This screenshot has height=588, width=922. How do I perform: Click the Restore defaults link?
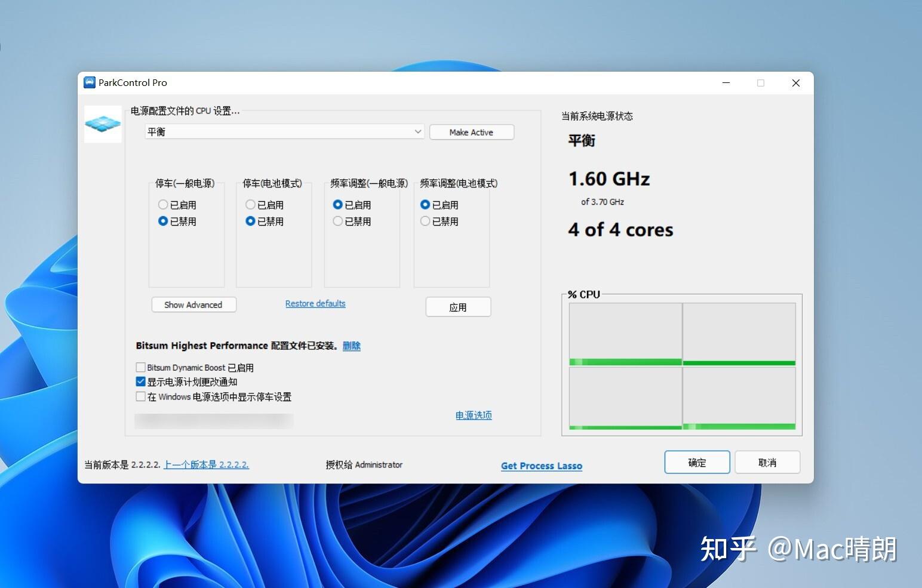pos(315,303)
